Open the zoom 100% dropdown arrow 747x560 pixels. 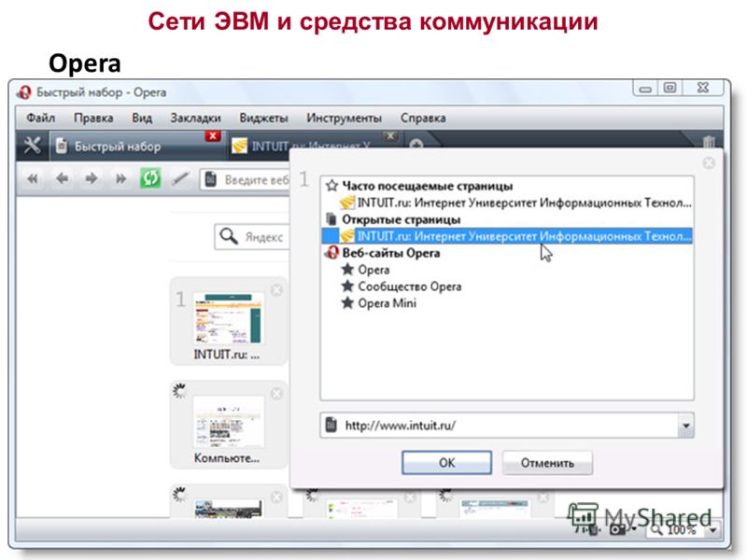pyautogui.click(x=713, y=529)
